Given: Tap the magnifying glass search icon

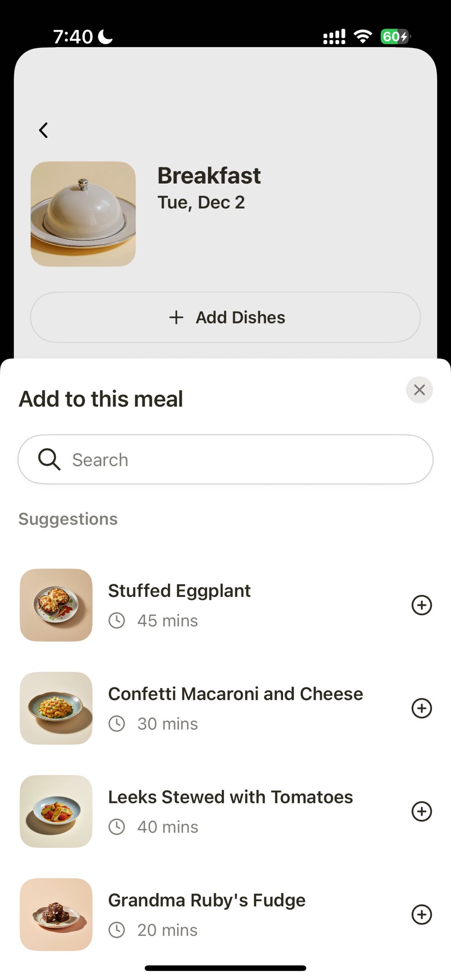Looking at the screenshot, I should 49,460.
